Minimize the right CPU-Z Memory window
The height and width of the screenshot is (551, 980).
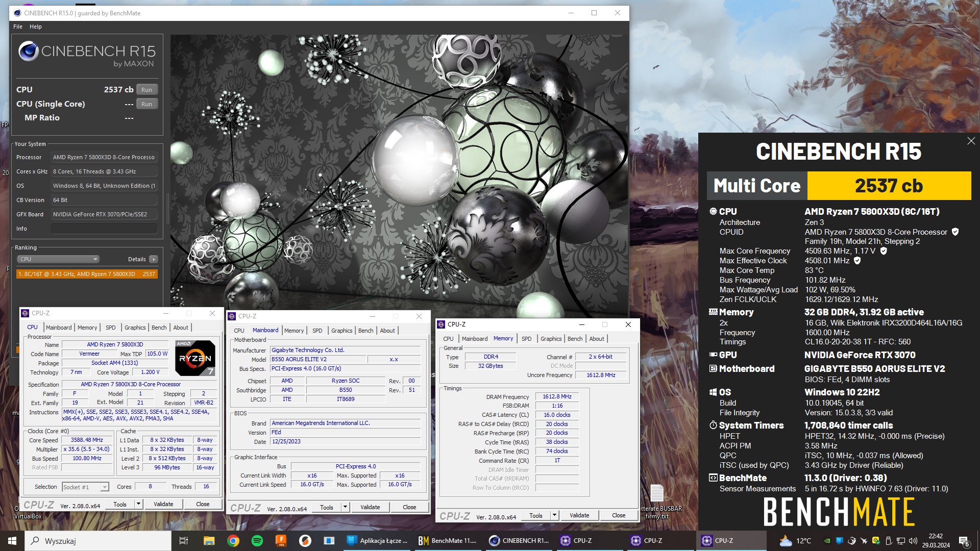tap(581, 324)
